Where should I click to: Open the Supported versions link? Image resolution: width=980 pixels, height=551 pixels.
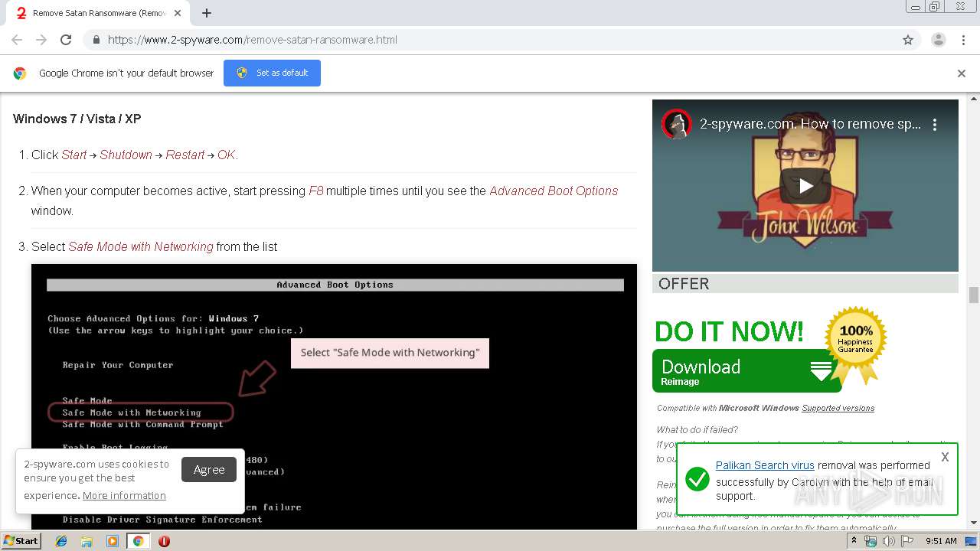[x=838, y=408]
